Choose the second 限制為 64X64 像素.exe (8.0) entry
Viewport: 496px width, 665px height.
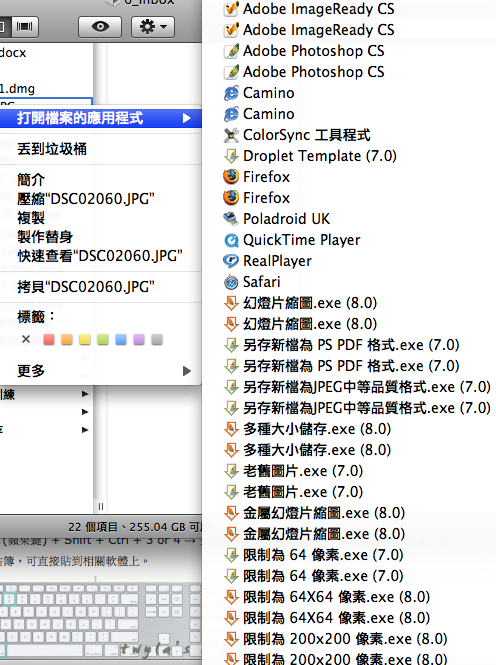point(336,618)
